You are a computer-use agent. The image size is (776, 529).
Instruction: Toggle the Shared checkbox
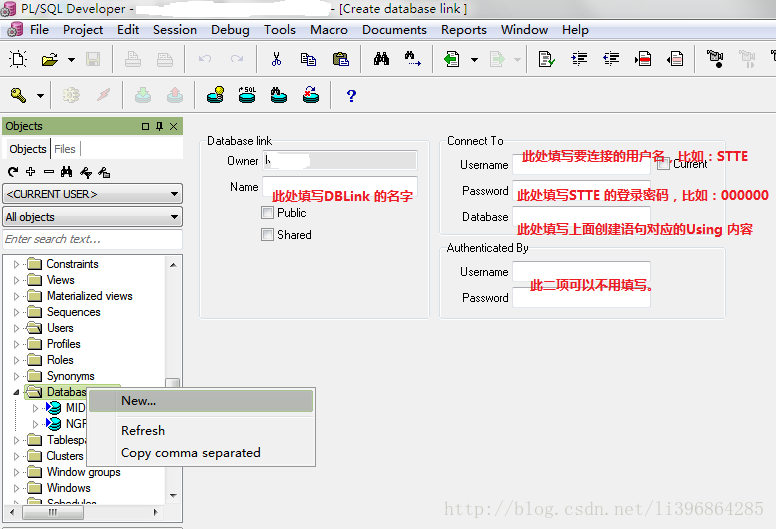pos(267,235)
